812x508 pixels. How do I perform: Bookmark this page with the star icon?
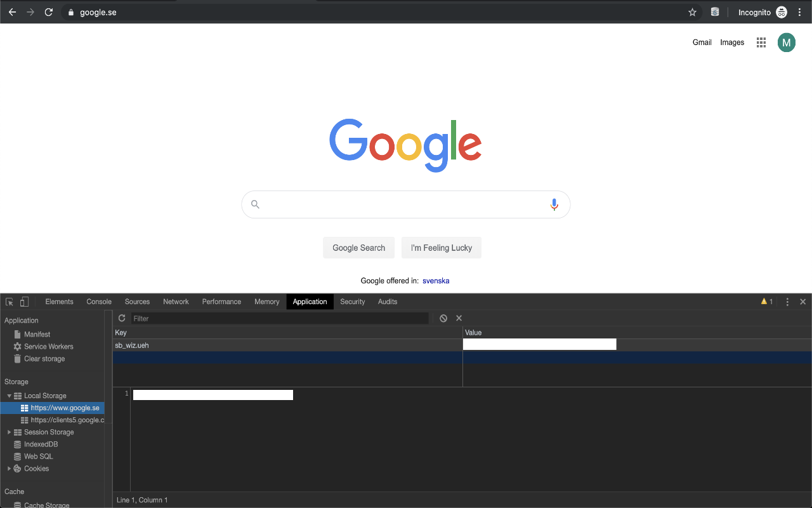(x=692, y=12)
